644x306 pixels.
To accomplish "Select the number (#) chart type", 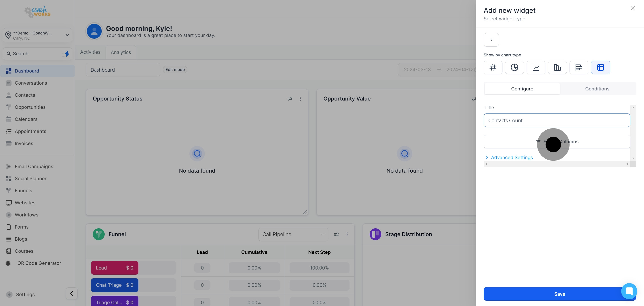I will click(493, 67).
